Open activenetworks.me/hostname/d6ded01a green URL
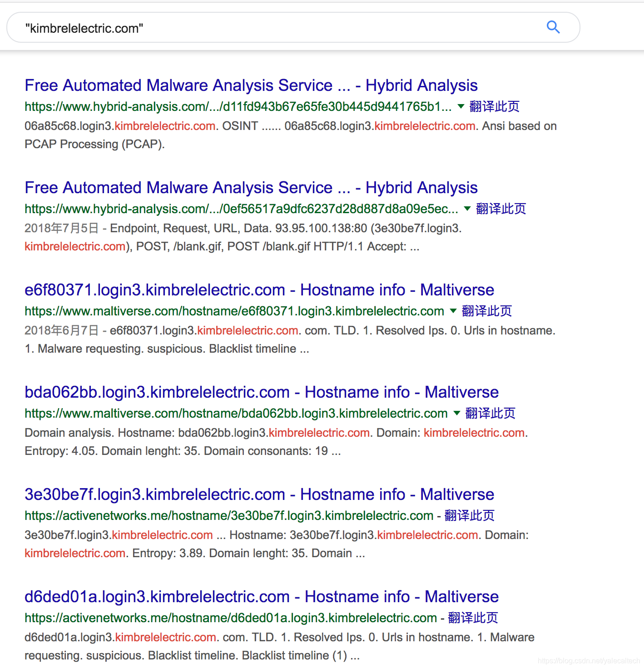 [231, 618]
